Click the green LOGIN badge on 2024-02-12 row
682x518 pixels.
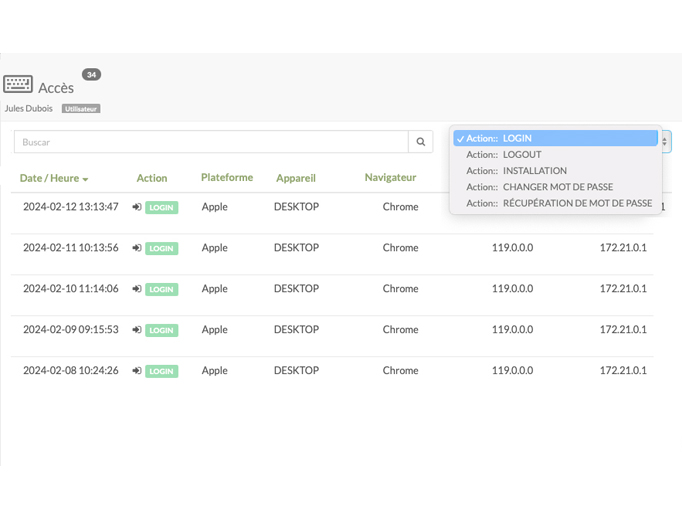161,207
